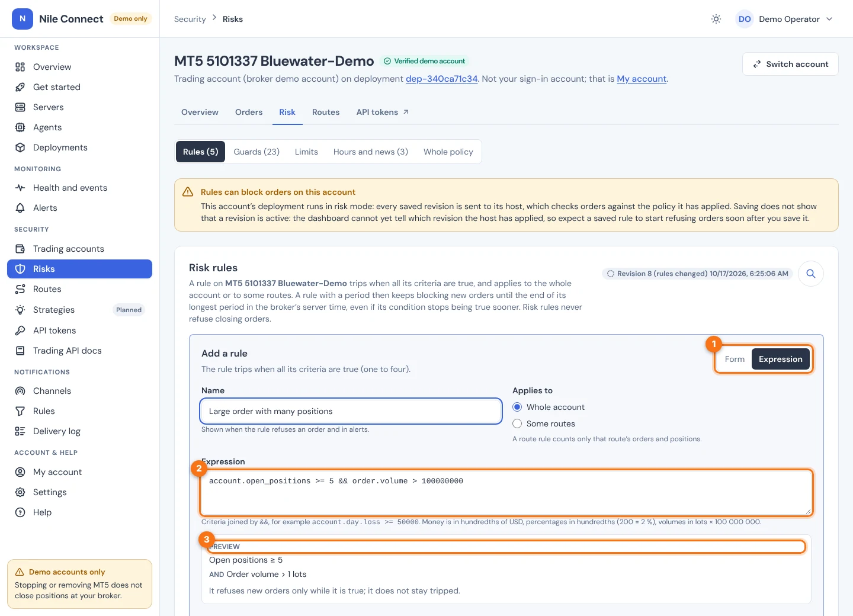Open My account in the sidebar

pyautogui.click(x=79, y=472)
